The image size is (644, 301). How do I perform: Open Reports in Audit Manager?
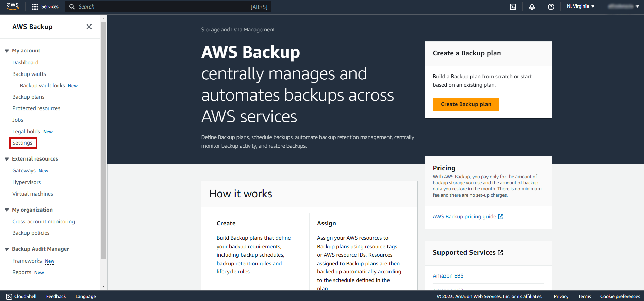(x=22, y=272)
